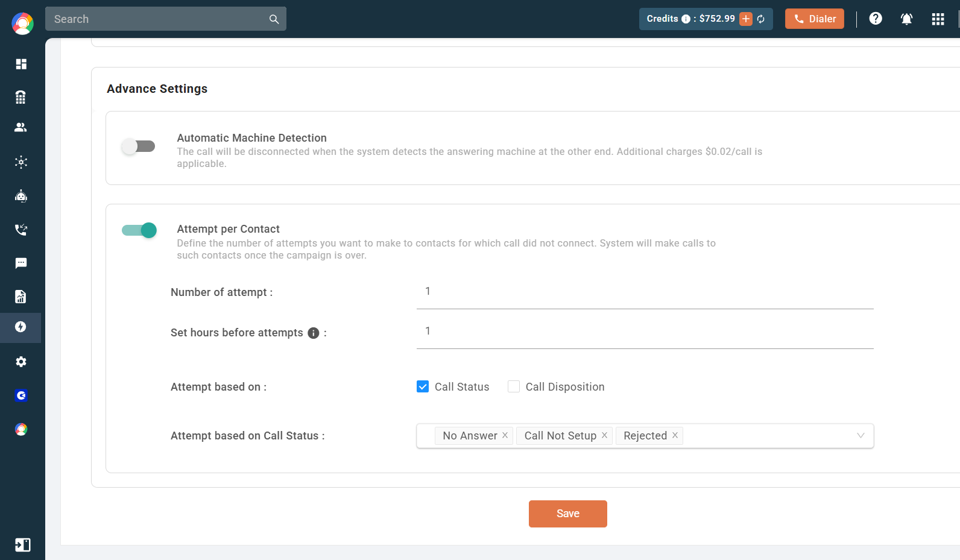Enable Automatic Machine Detection toggle
Image resolution: width=960 pixels, height=560 pixels.
[139, 146]
